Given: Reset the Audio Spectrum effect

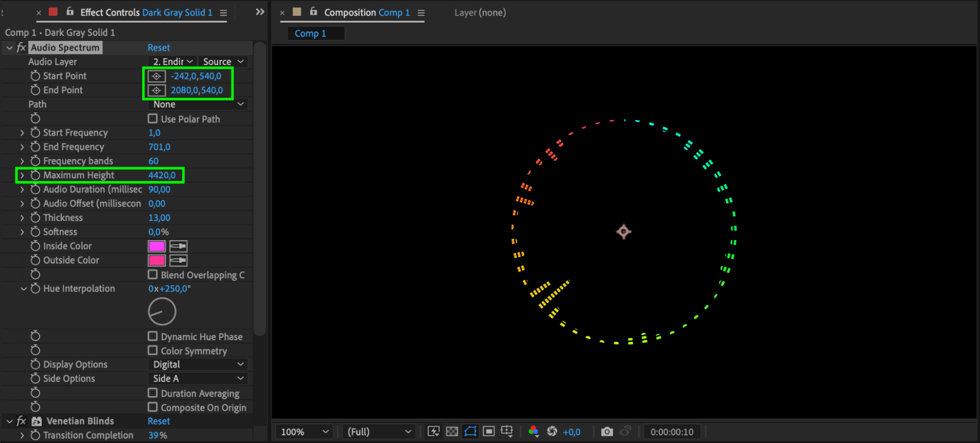Looking at the screenshot, I should [159, 48].
